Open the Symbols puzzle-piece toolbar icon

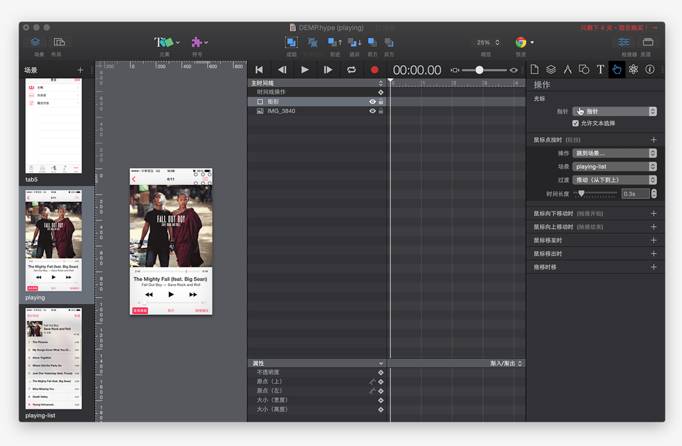(197, 43)
